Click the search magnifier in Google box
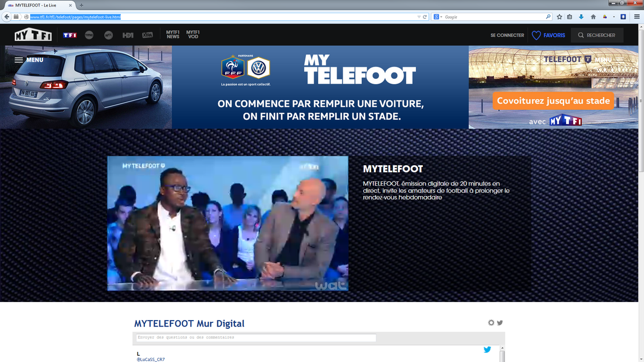Viewport: 644px width, 362px height. pos(548,17)
